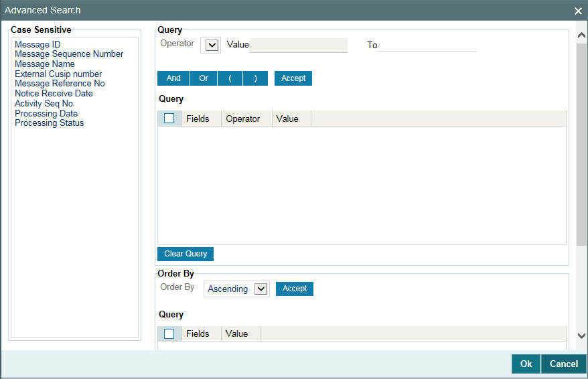Add And condition to query
The width and height of the screenshot is (588, 379).
coord(173,78)
